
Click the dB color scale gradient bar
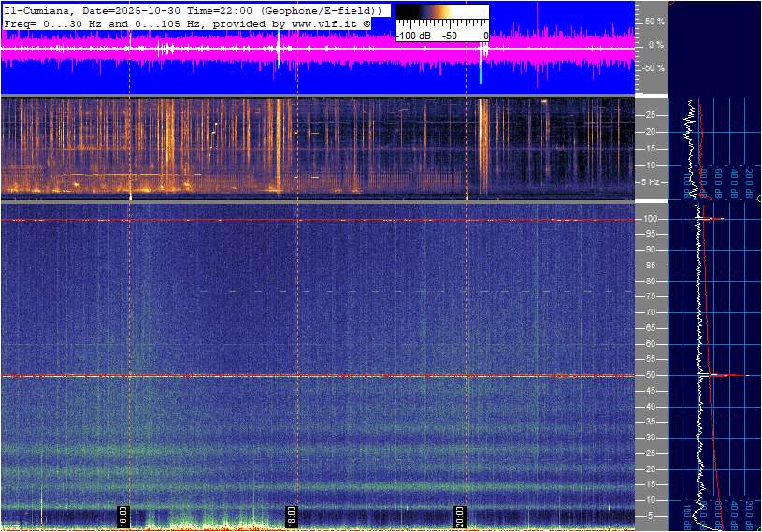442,12
